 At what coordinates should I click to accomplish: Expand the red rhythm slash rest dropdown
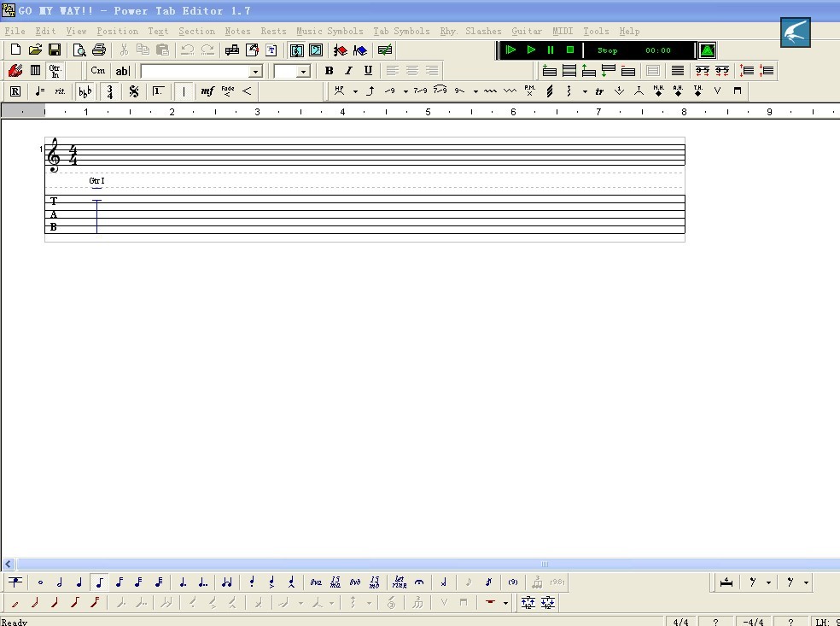[505, 603]
